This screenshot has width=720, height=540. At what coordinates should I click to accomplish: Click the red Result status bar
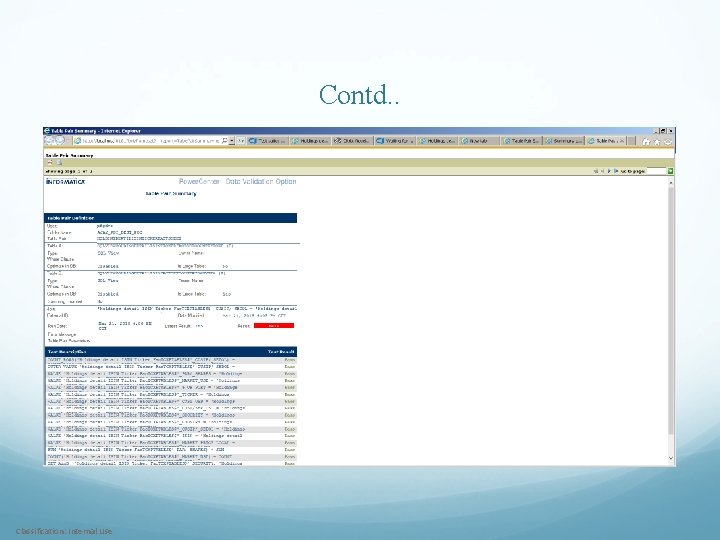pyautogui.click(x=274, y=326)
